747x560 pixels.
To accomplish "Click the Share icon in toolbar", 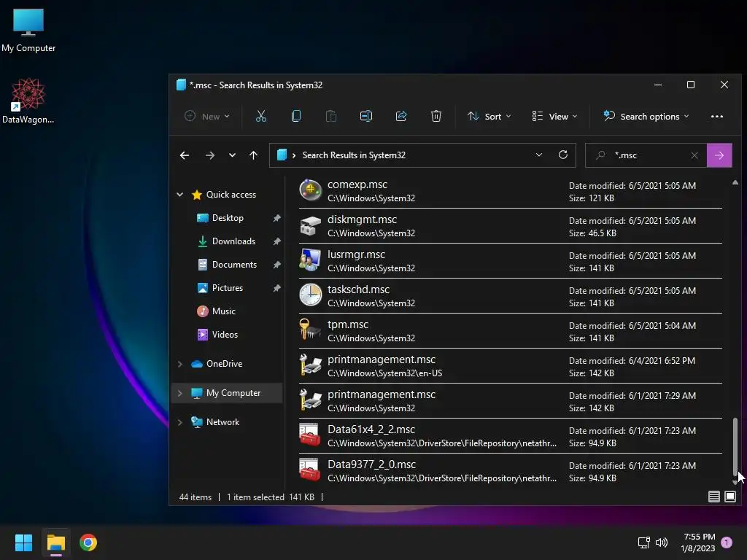I will tap(401, 116).
